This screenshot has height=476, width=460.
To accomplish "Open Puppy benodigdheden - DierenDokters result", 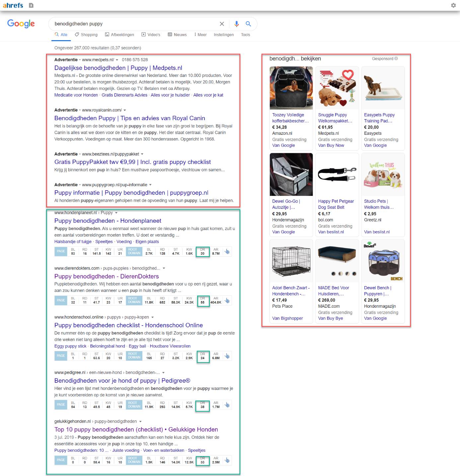I will point(107,277).
